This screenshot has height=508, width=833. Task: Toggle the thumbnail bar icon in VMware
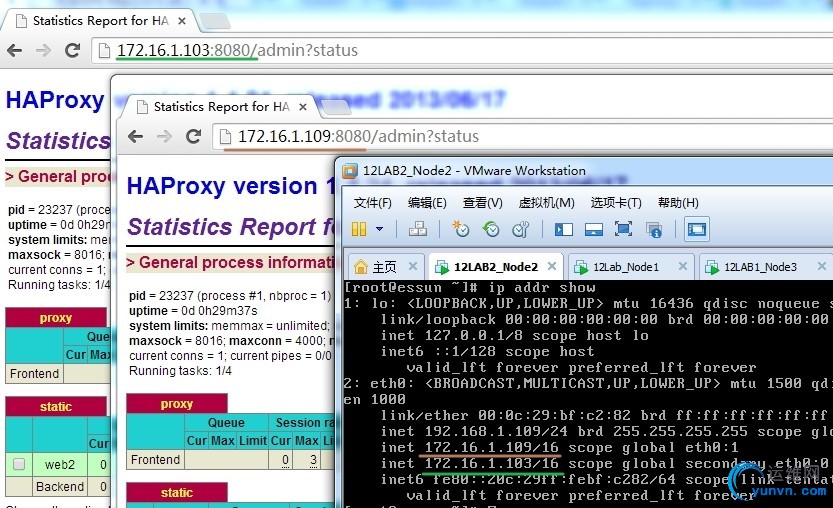(x=593, y=229)
